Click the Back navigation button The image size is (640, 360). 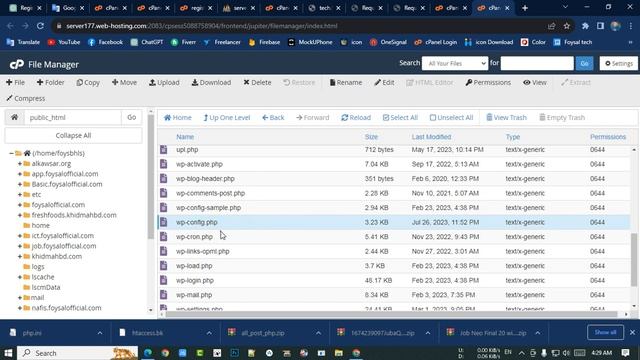pyautogui.click(x=273, y=118)
